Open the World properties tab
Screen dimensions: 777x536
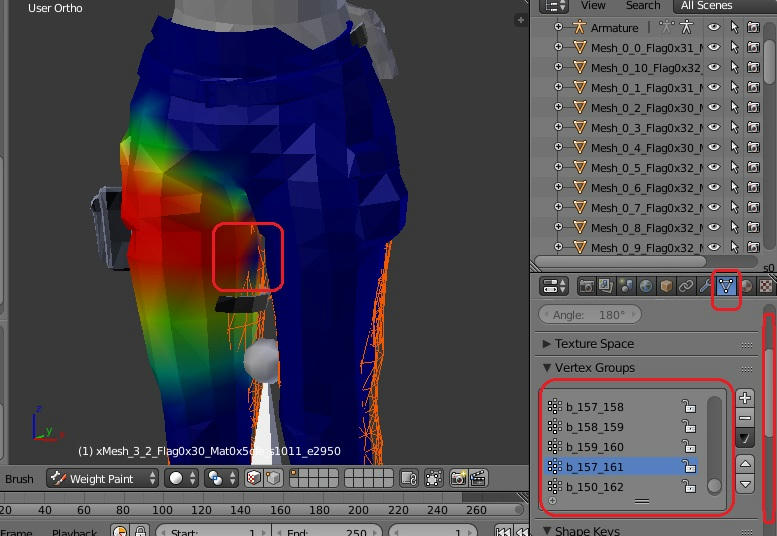pos(646,286)
